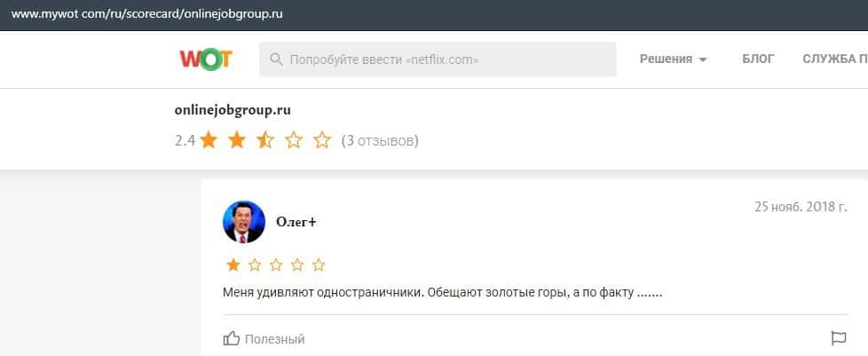The width and height of the screenshot is (868, 356).
Task: Click the first star in site rating
Action: point(209,140)
